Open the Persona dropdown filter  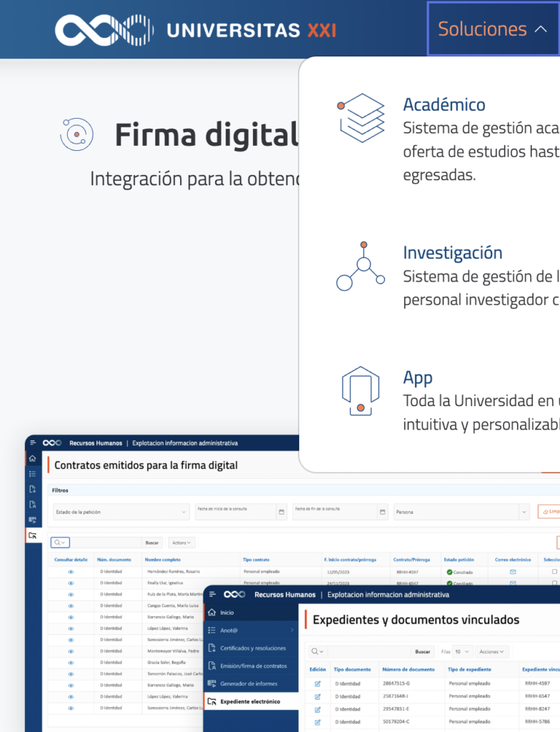pos(461,512)
